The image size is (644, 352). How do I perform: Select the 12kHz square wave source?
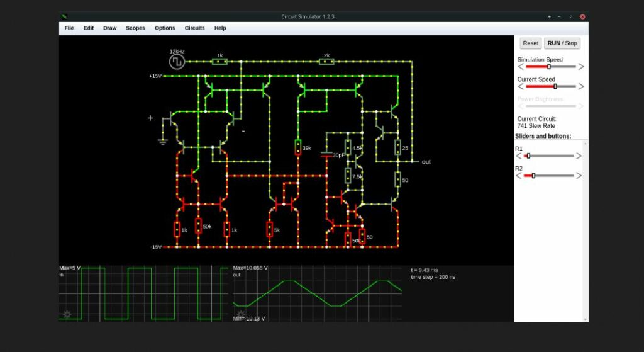click(177, 62)
